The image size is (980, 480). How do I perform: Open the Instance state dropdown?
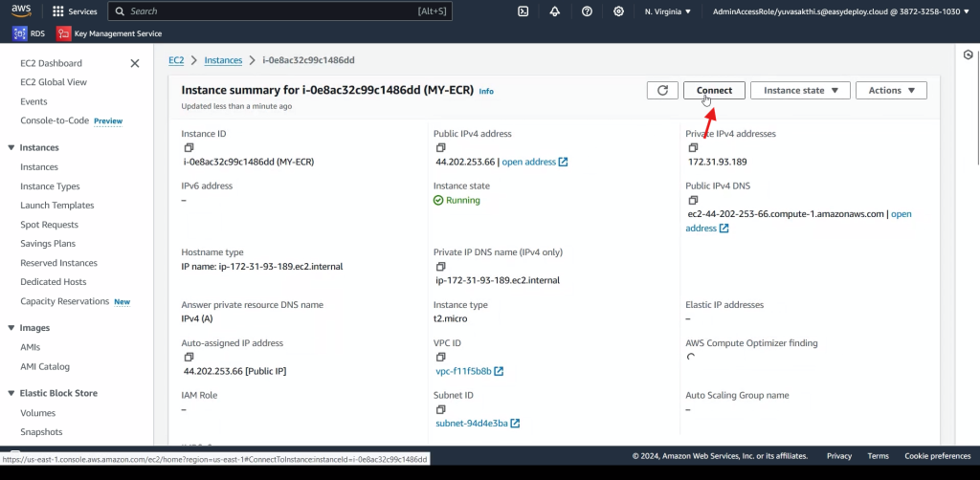(x=800, y=90)
